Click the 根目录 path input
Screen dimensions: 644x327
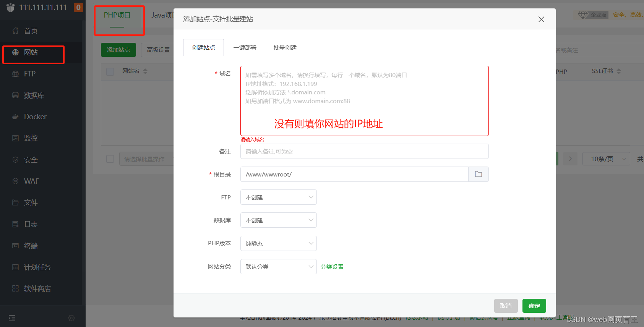point(354,174)
